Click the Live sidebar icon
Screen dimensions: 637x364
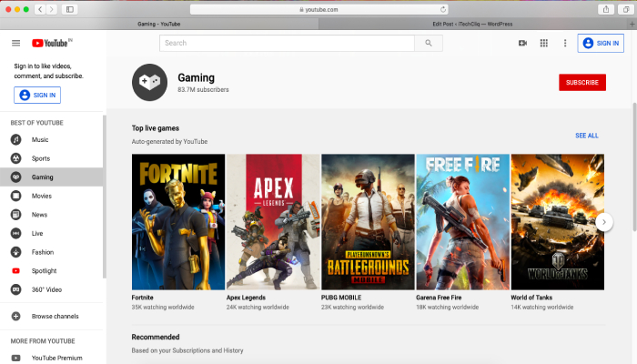pyautogui.click(x=15, y=233)
